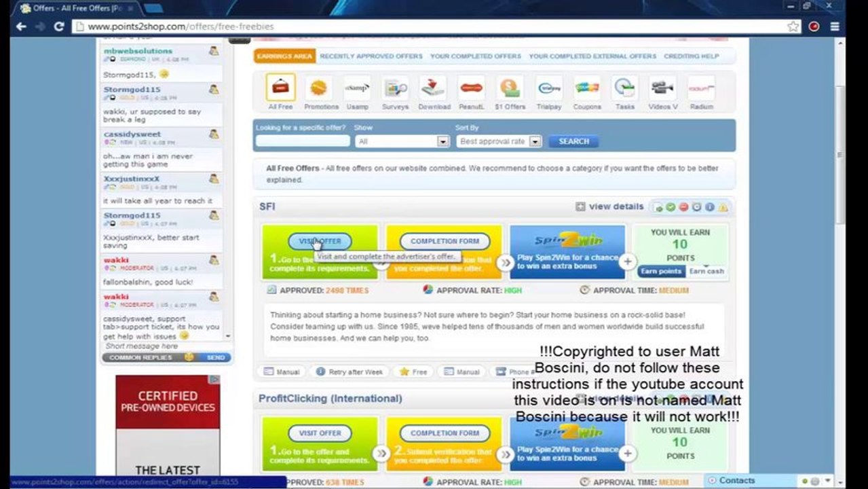Click the ProfitClicking (International) offer title
868x489 pixels.
tap(330, 398)
